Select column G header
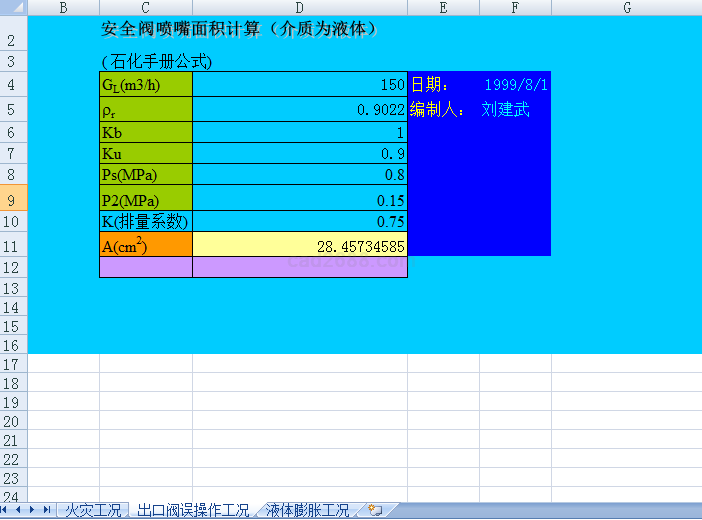 point(626,8)
